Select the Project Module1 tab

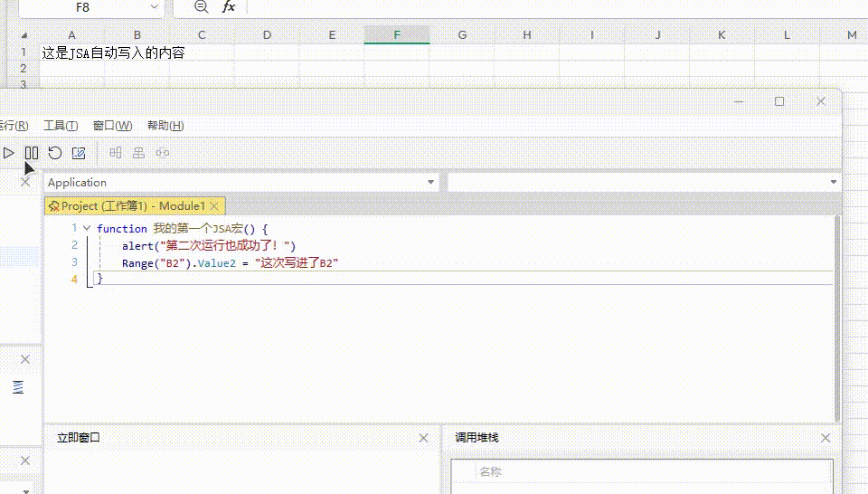tap(133, 206)
